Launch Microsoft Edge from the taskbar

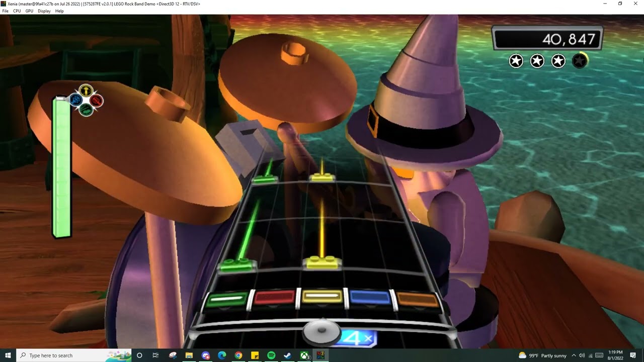[222, 355]
